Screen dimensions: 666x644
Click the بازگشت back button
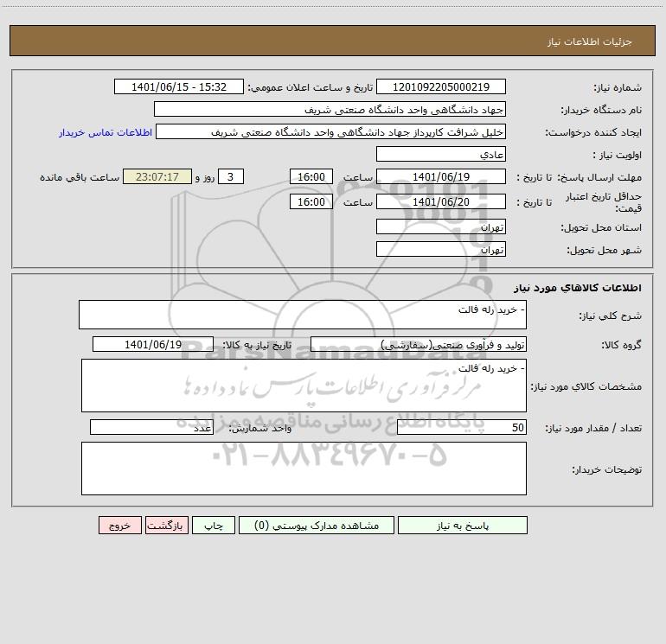[x=166, y=525]
